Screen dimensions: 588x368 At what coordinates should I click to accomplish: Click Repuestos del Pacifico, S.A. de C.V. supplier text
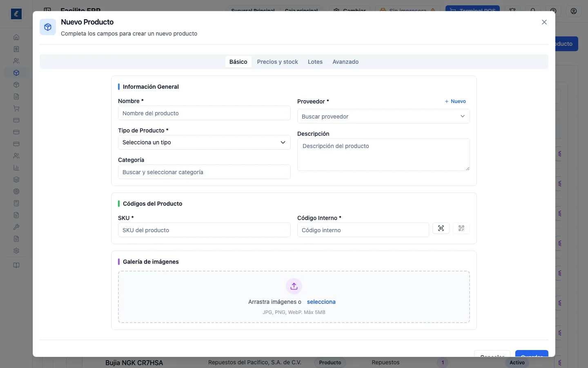coord(255,362)
